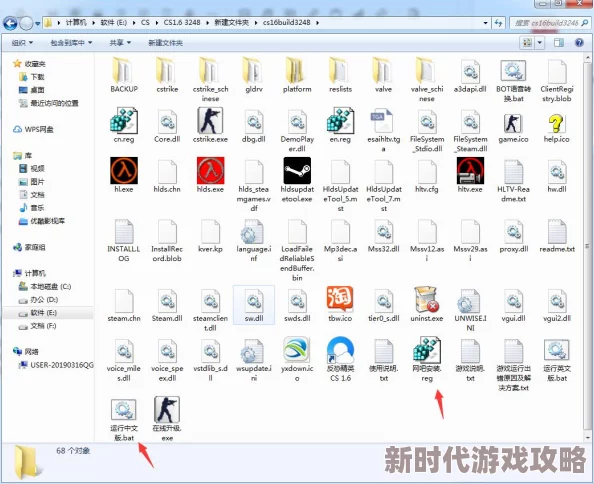Select the readme.txt file
The height and width of the screenshot is (484, 594).
click(x=556, y=236)
